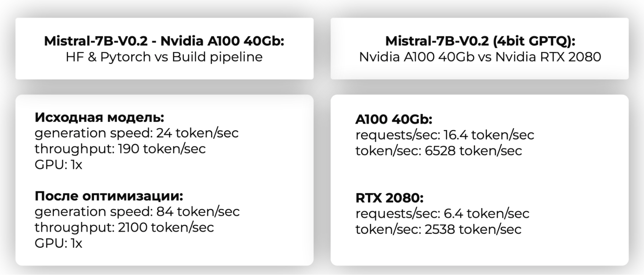Click the RTX 2080 section heading
Image resolution: width=644 pixels, height=275 pixels.
click(389, 198)
